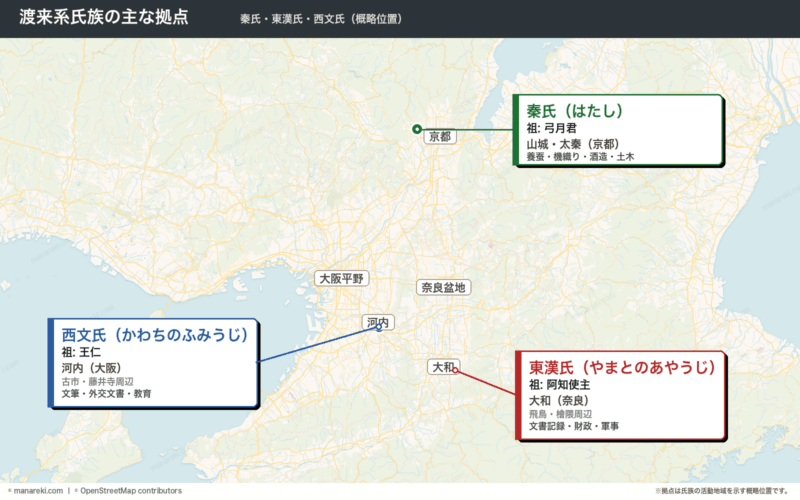
Task: Open the 秦氏（はたし）info card heading
Action: pyautogui.click(x=574, y=111)
